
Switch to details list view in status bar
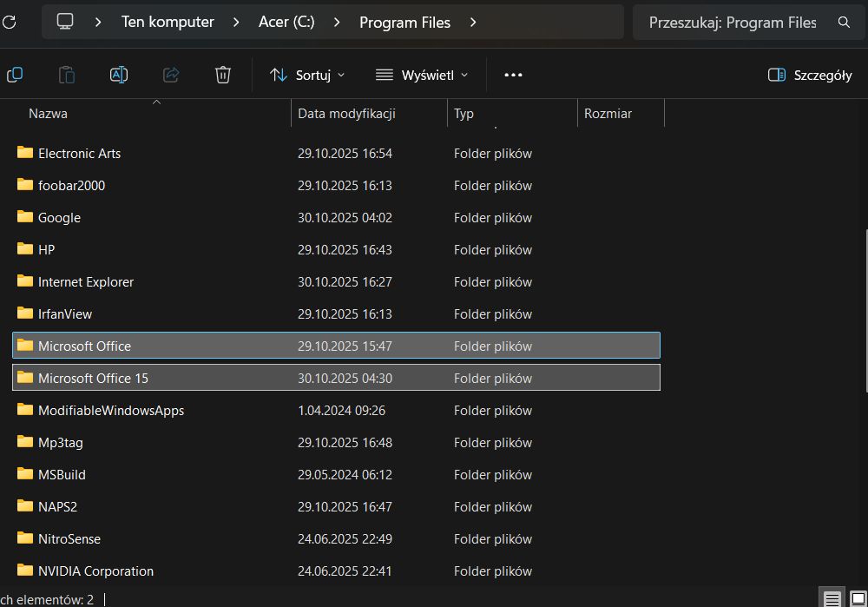coord(832,598)
